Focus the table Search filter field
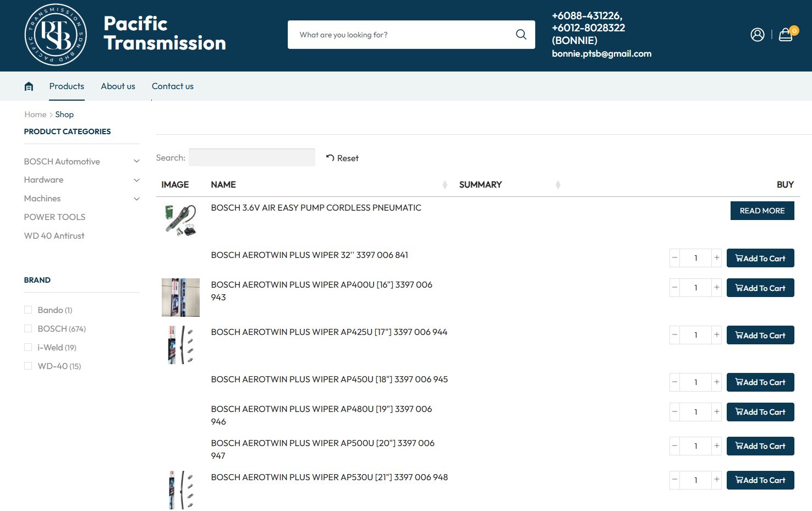 tap(252, 157)
